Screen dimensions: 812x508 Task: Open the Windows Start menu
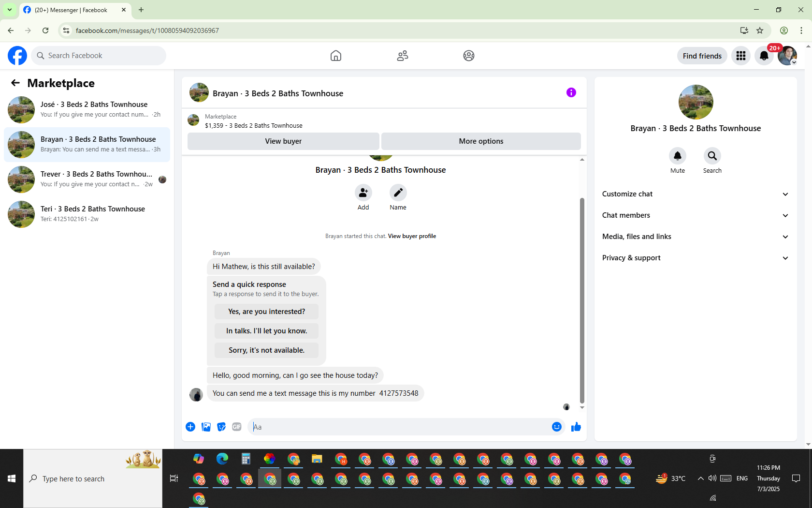click(x=12, y=478)
